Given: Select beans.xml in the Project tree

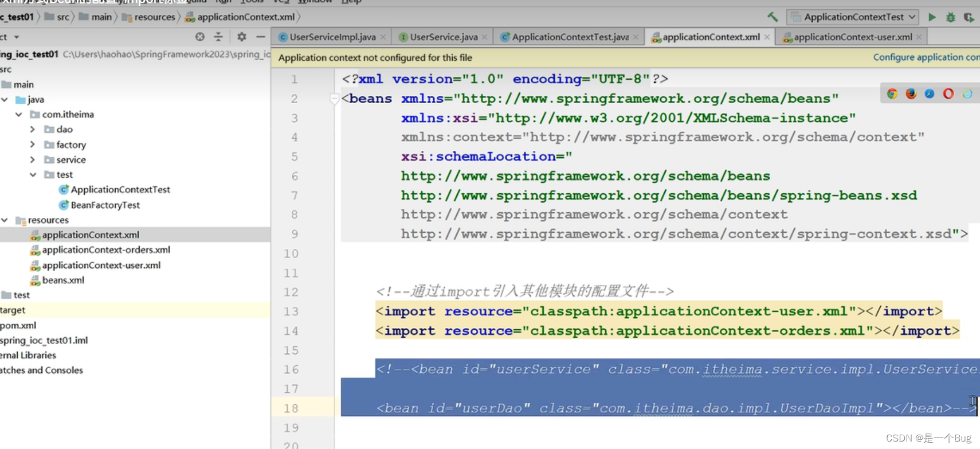Looking at the screenshot, I should [x=57, y=280].
